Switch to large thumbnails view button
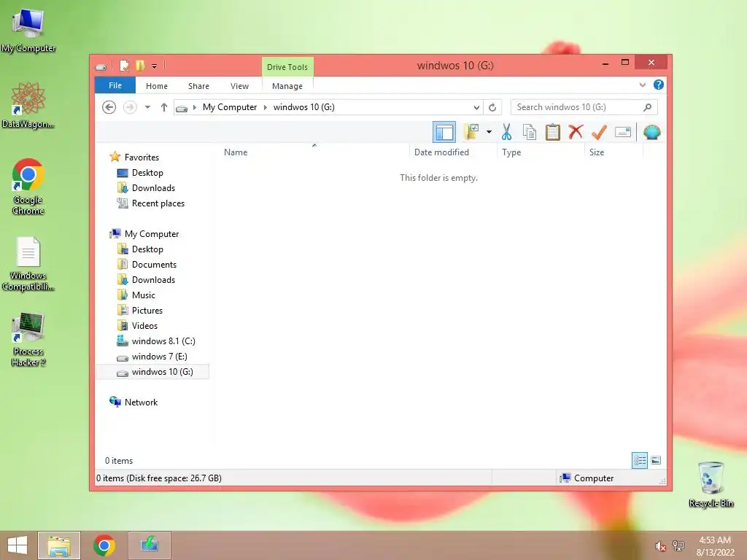Viewport: 747px width, 560px height. (656, 460)
